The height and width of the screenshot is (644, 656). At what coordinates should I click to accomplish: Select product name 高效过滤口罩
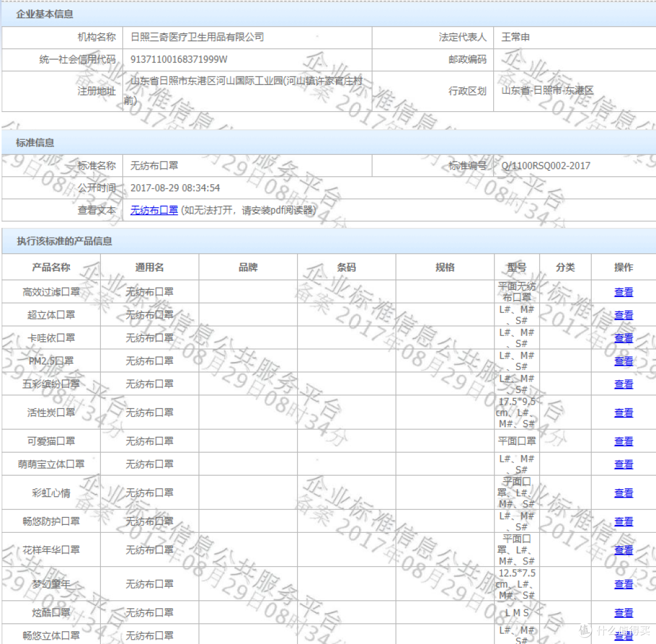pos(51,292)
